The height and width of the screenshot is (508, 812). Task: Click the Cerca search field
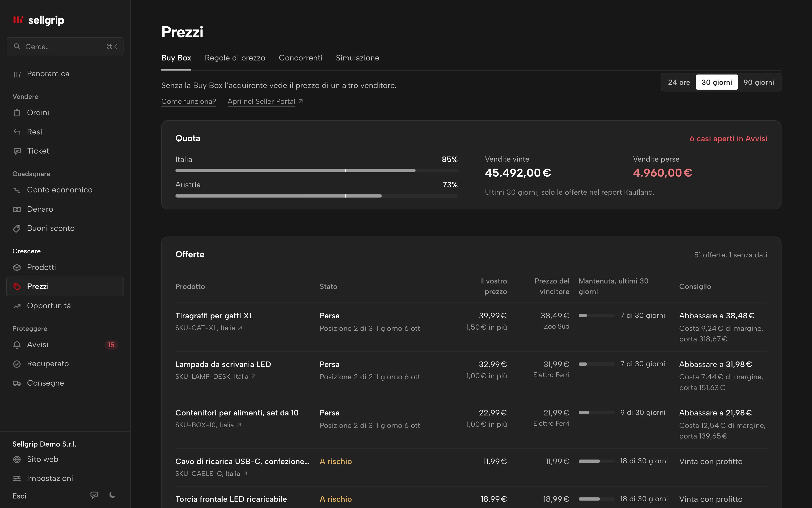(x=65, y=46)
